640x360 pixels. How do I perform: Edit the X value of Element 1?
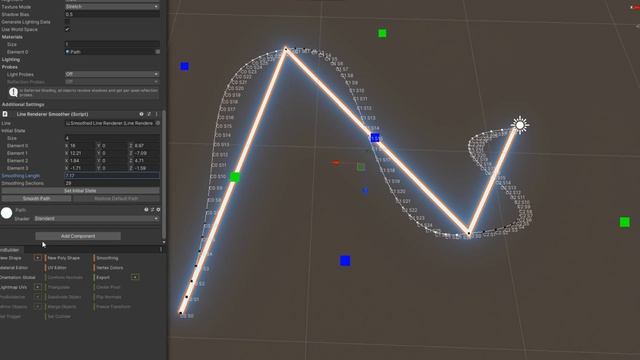(82, 153)
